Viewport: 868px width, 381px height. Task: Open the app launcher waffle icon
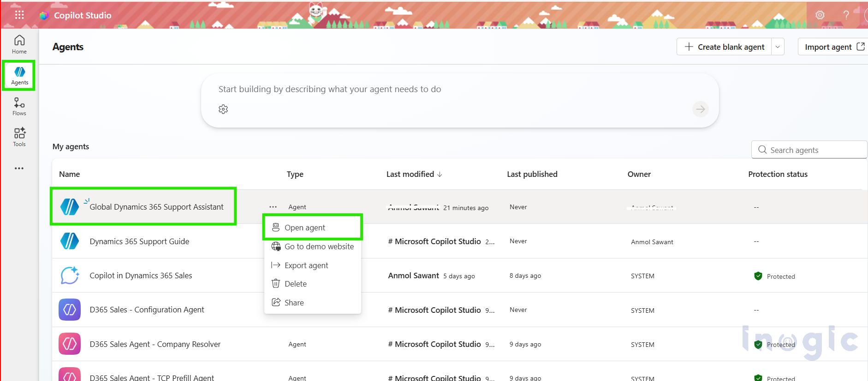19,15
